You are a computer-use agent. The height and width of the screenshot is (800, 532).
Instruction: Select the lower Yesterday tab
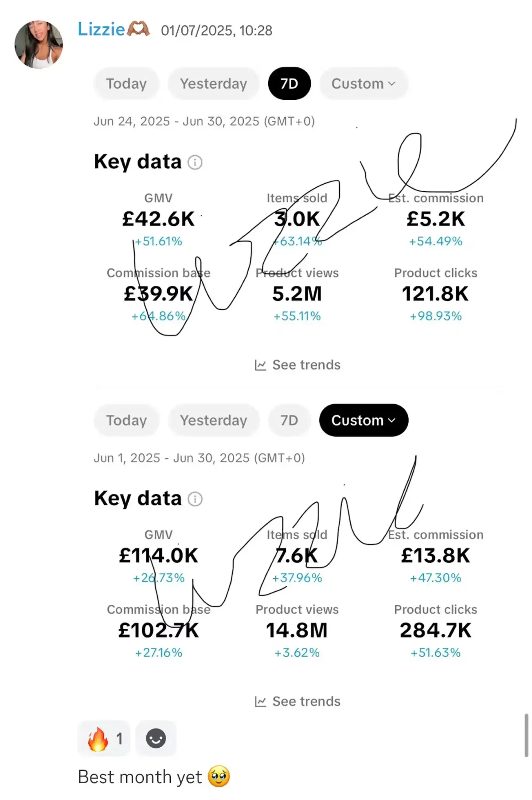click(213, 420)
